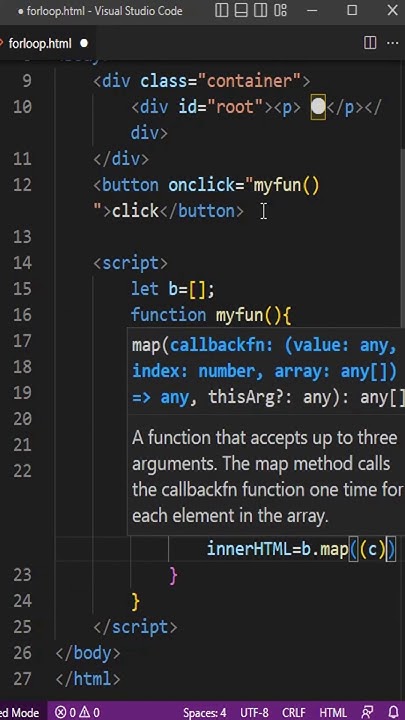Click the onclick attribute on line 12
The height and width of the screenshot is (720, 405).
point(202,185)
